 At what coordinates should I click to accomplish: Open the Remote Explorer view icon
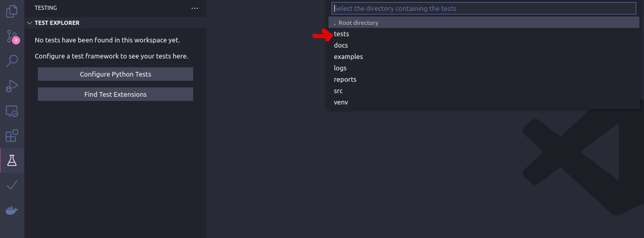(x=12, y=111)
